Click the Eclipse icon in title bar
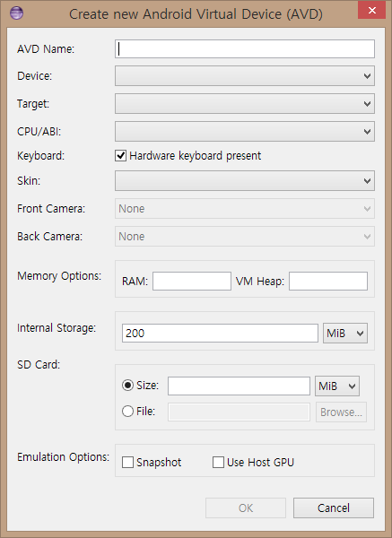This screenshot has height=538, width=392. pyautogui.click(x=16, y=13)
